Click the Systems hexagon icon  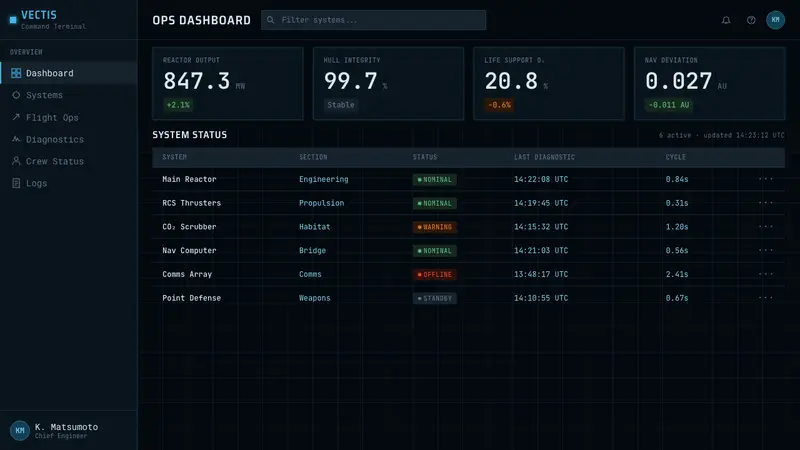(16, 95)
